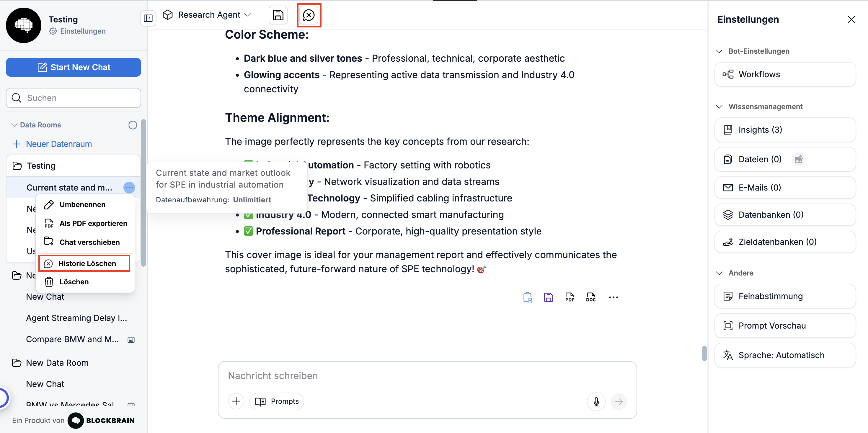
Task: Toggle the sidebar collapse icon
Action: click(x=148, y=18)
